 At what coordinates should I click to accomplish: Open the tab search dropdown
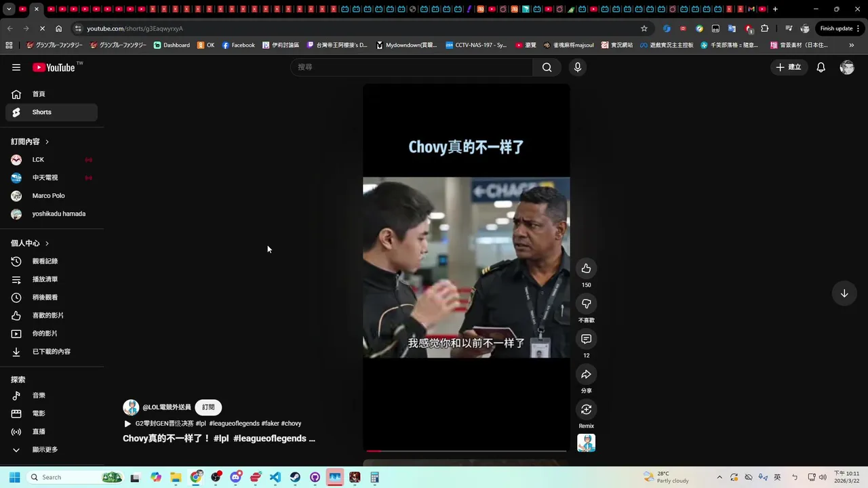click(x=9, y=9)
